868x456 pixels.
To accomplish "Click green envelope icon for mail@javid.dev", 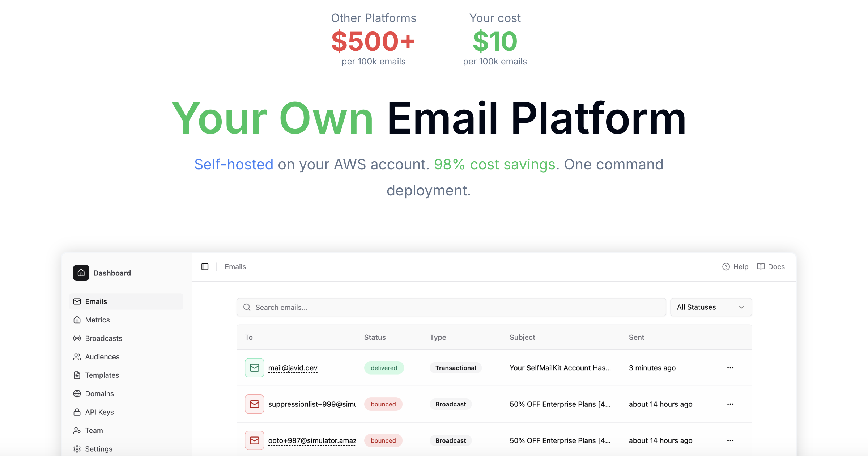I will pos(255,368).
